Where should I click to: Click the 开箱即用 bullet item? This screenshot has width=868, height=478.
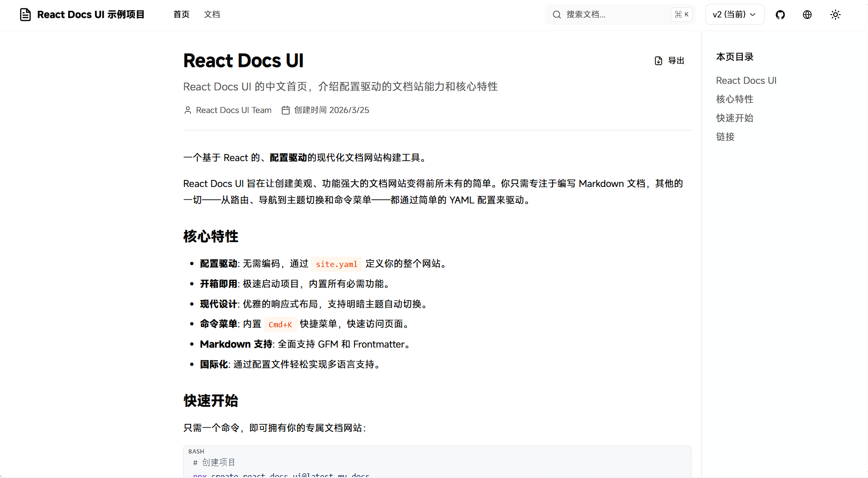[x=295, y=284]
